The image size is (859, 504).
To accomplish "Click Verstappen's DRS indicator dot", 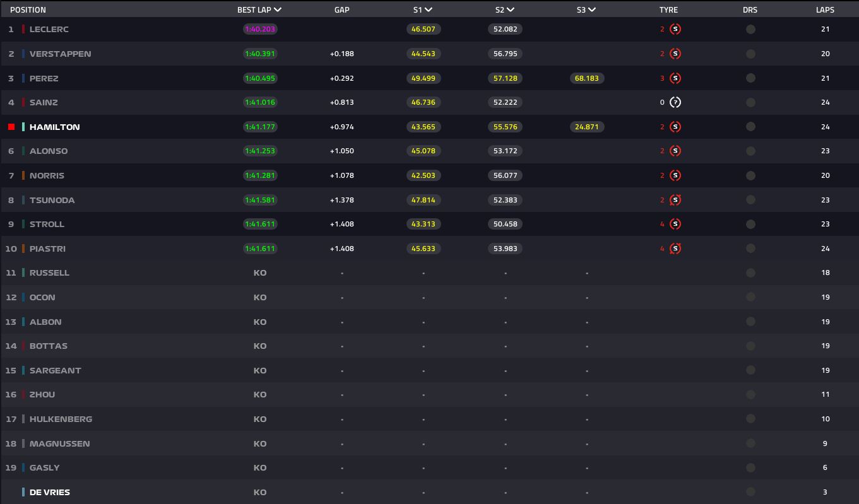I will tap(750, 54).
